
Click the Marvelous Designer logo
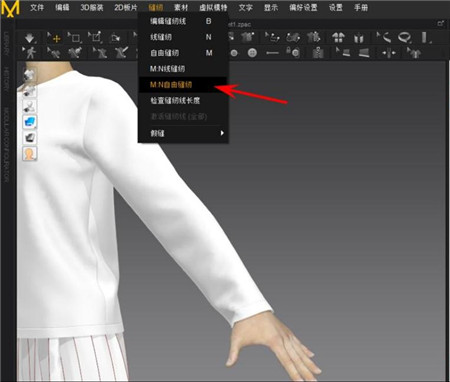[x=10, y=8]
